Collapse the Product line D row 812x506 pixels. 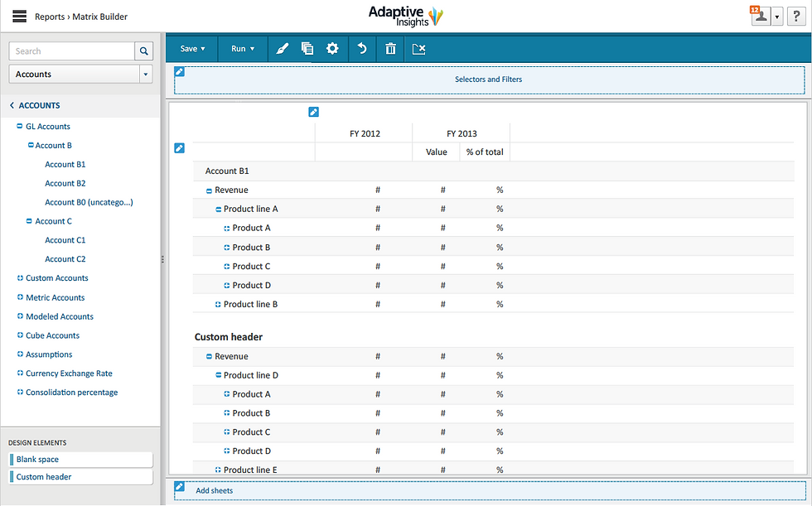[218, 375]
